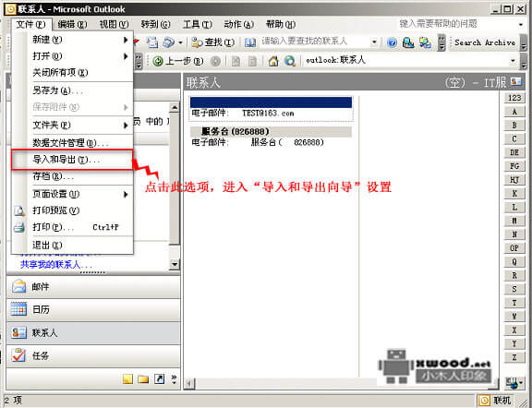Click the blue help question-mark icon
The width and height of the screenshot is (532, 408).
pos(392,42)
